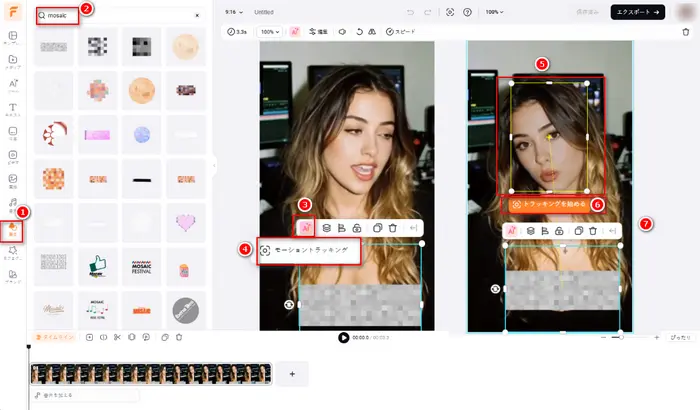Click the volume speaker icon in clip toolbar
Viewport: 700px width, 410px height.
point(342,32)
